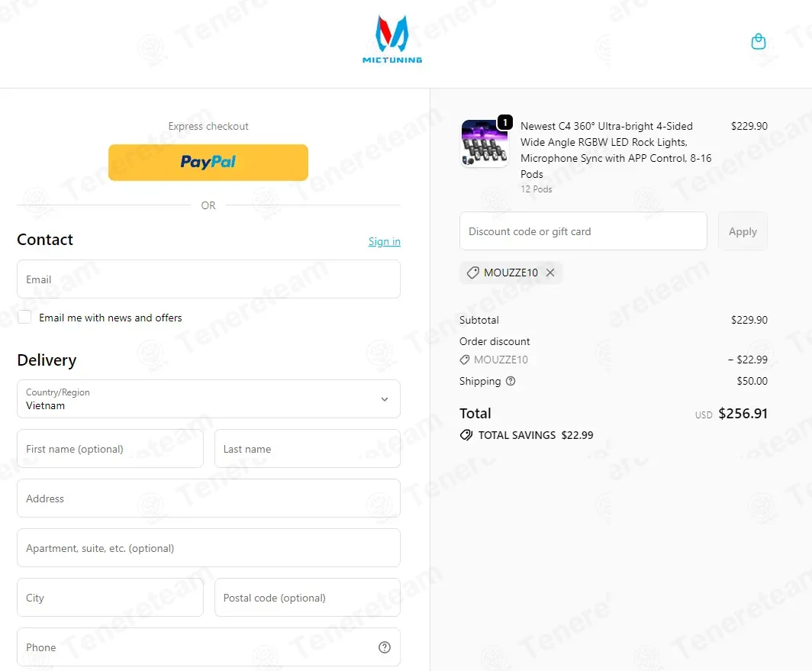Click the rock lights product thumbnail

485,144
